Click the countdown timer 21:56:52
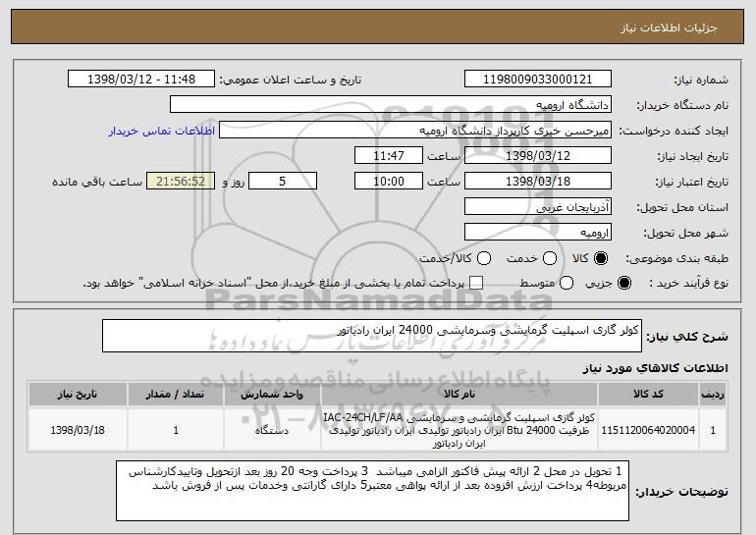This screenshot has width=756, height=535. (181, 182)
